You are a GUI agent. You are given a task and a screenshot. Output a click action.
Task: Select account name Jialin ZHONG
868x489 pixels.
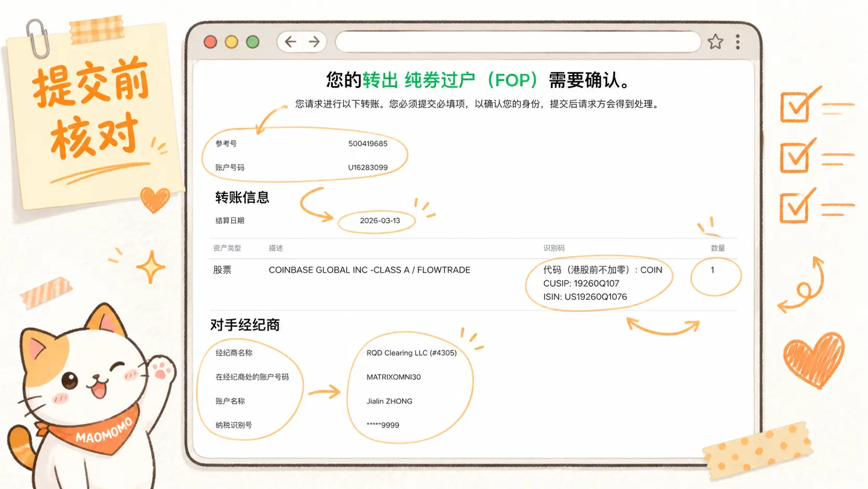point(389,401)
